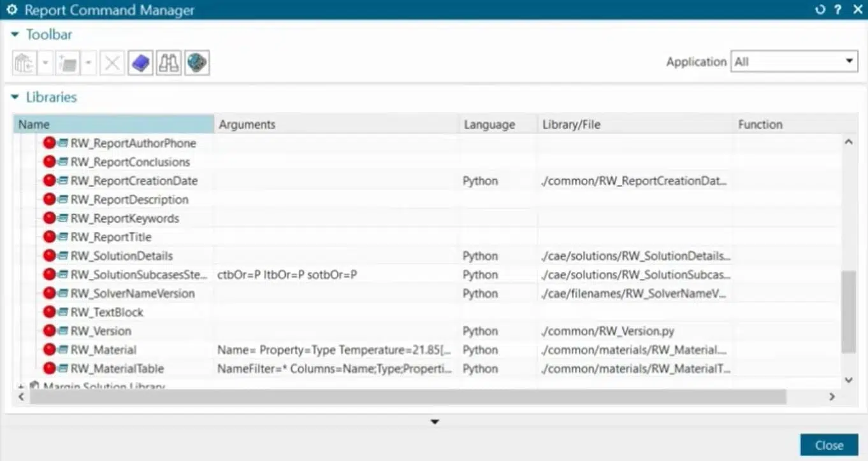The image size is (868, 461).
Task: Sort by the Arguments column header
Action: coord(336,124)
